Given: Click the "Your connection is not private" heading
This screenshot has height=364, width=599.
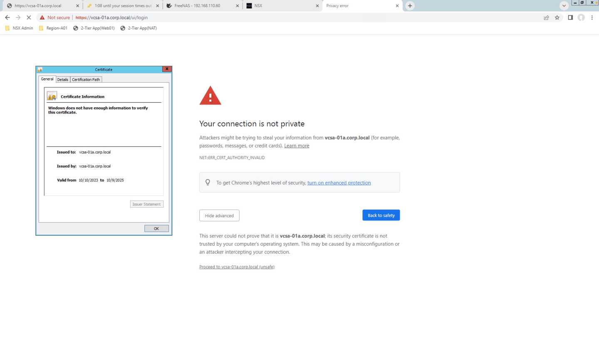Looking at the screenshot, I should pyautogui.click(x=252, y=124).
